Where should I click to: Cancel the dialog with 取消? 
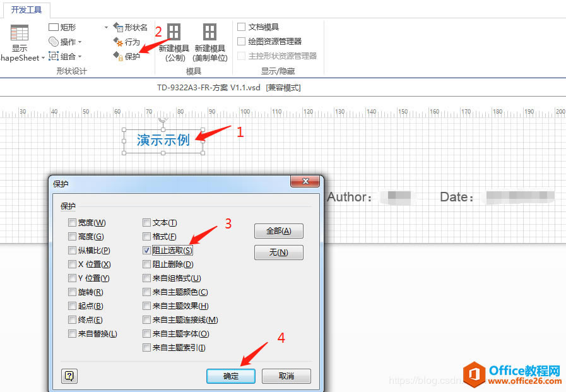286,376
